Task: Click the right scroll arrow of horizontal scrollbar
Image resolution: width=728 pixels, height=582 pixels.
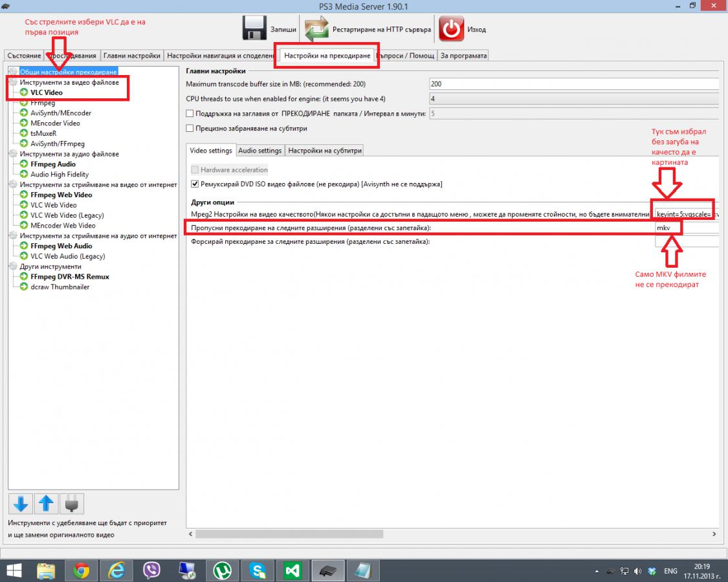Action: 714,534
